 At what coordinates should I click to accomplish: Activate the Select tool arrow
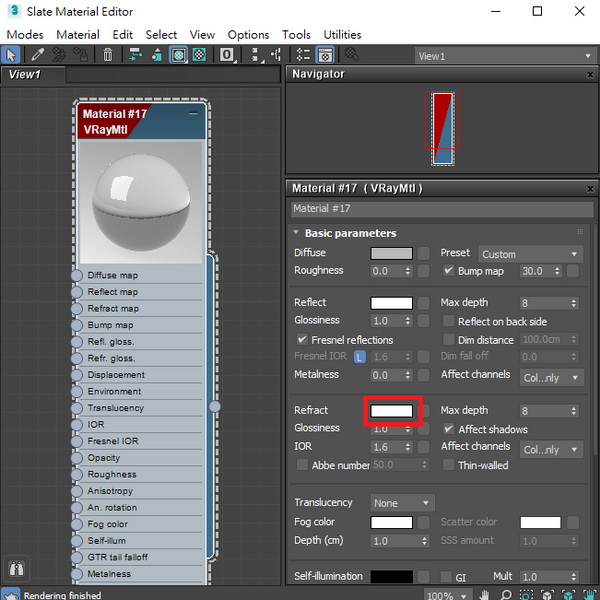point(11,55)
